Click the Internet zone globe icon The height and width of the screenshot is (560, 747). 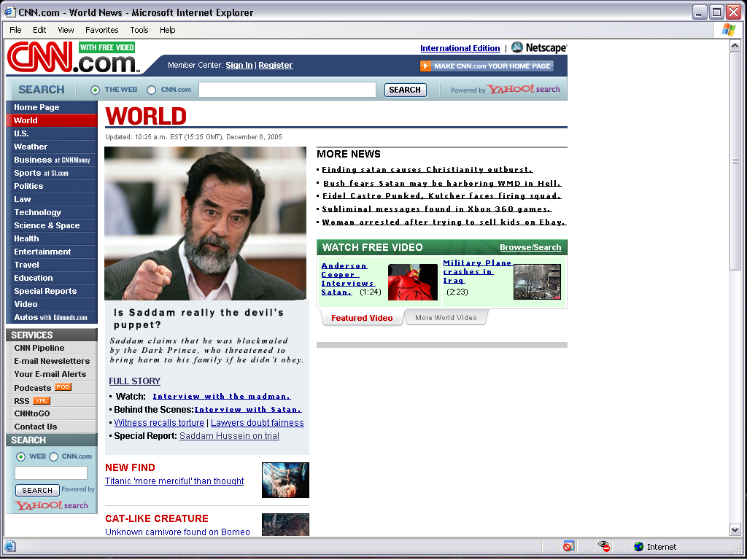click(639, 547)
